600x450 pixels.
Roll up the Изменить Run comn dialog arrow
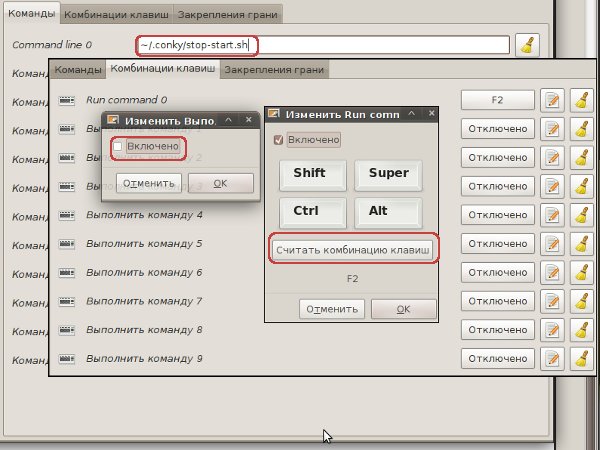coord(411,114)
